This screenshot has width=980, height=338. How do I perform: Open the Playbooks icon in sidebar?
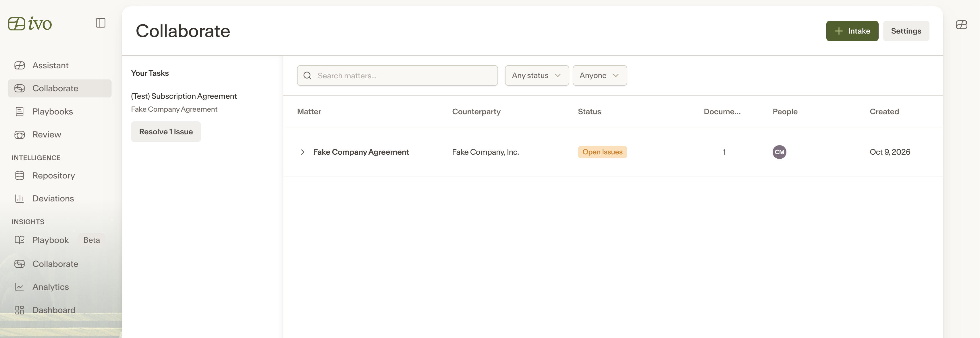(x=20, y=111)
